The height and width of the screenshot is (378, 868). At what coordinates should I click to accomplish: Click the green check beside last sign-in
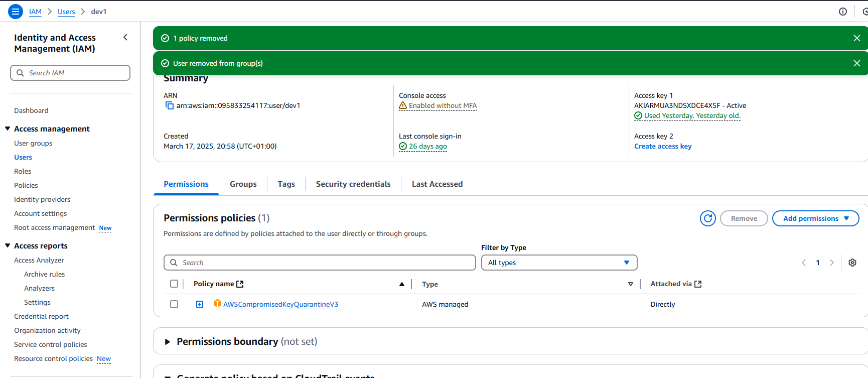tap(403, 146)
